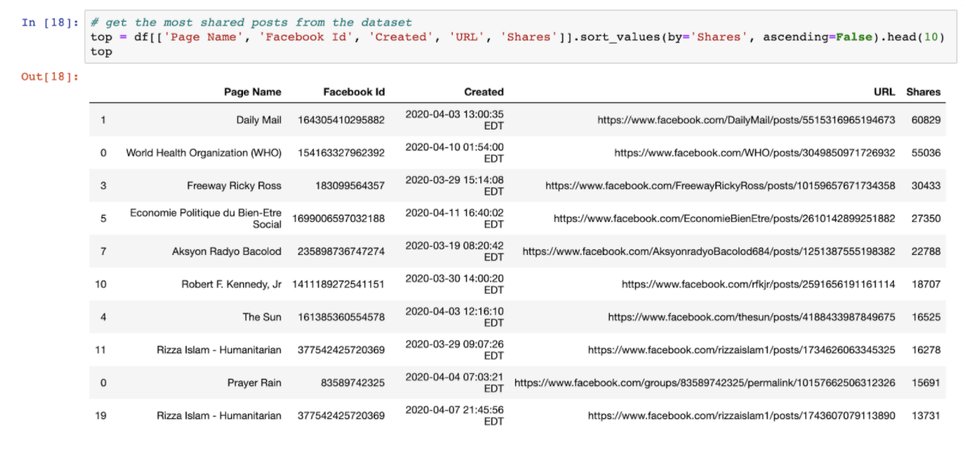This screenshot has width=980, height=460.
Task: Click the Shares column header
Action: coord(923,92)
